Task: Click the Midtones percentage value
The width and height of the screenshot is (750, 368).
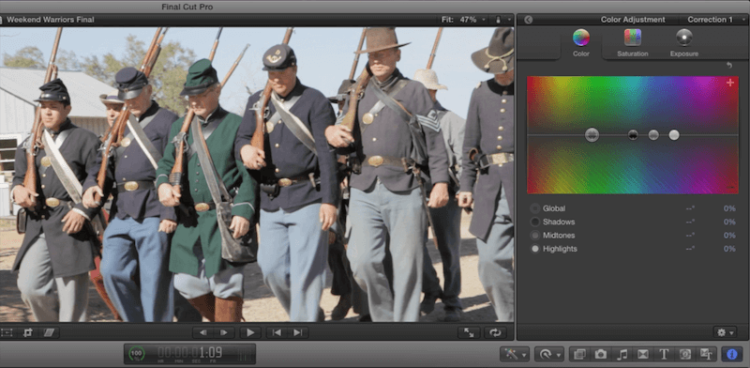Action: (x=729, y=235)
